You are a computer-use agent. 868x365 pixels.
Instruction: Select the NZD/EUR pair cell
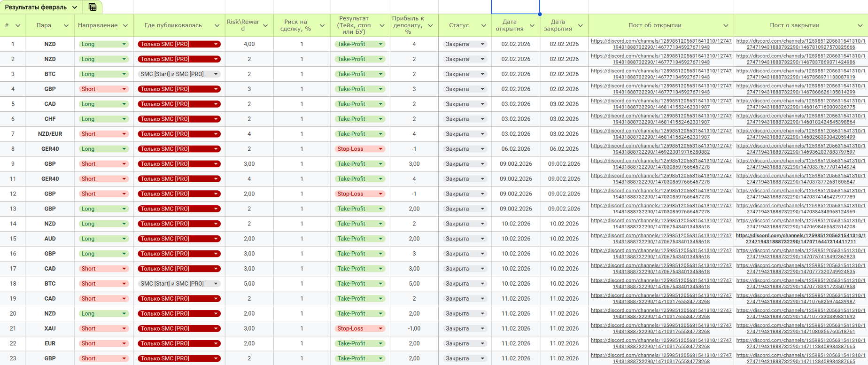tap(50, 134)
